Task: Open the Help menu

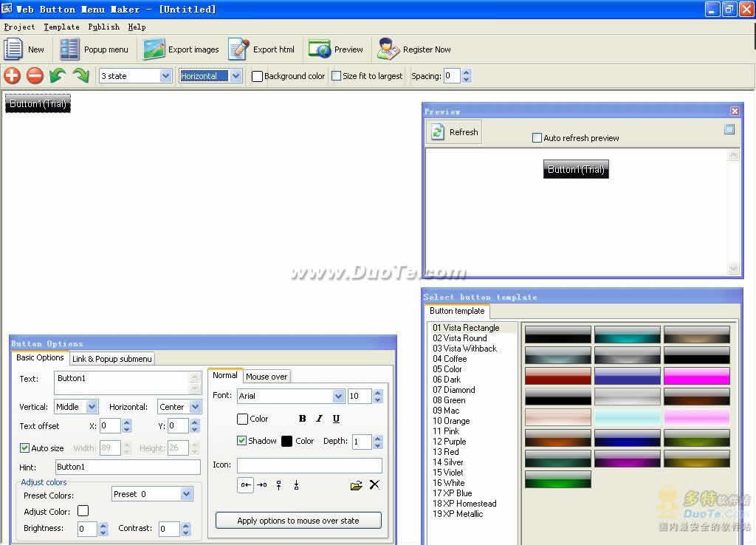Action: click(137, 27)
